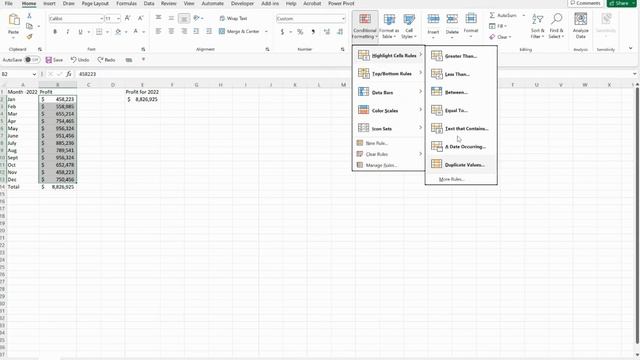Open the Insert ribbon tab
Image resolution: width=640 pixels, height=360 pixels.
point(49,3)
